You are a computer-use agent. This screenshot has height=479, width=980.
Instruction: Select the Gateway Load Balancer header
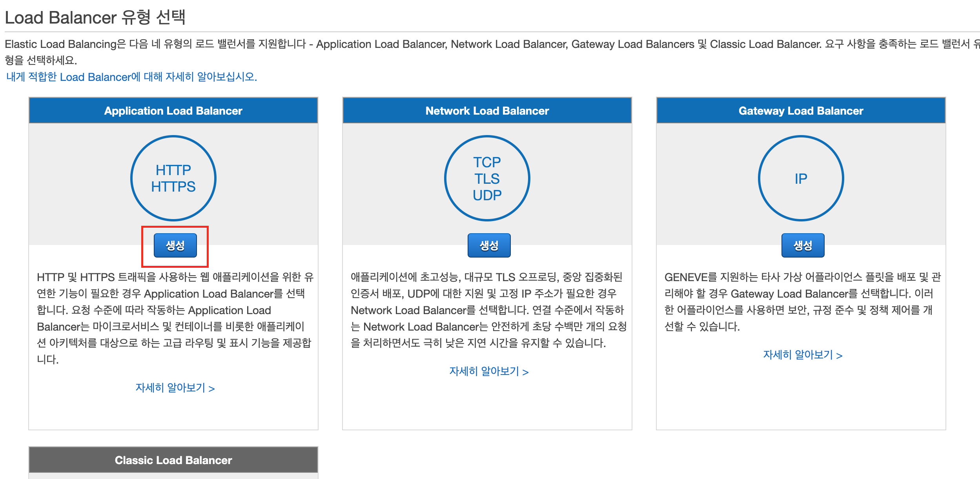coord(801,111)
